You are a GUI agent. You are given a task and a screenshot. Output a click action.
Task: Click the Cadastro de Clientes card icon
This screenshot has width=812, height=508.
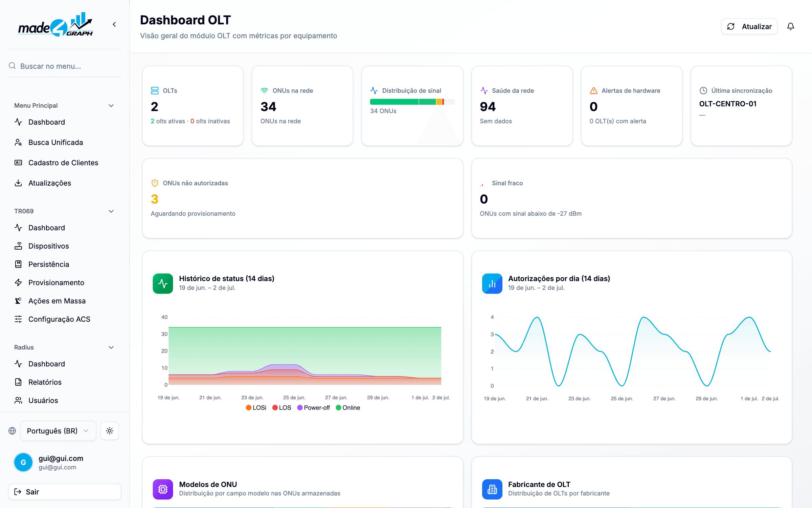pyautogui.click(x=18, y=163)
